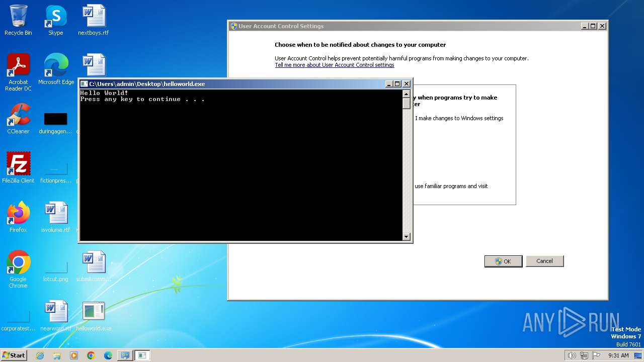644x362 pixels.
Task: Open 'Tell me more about User Account Control settings' link
Action: click(x=335, y=65)
